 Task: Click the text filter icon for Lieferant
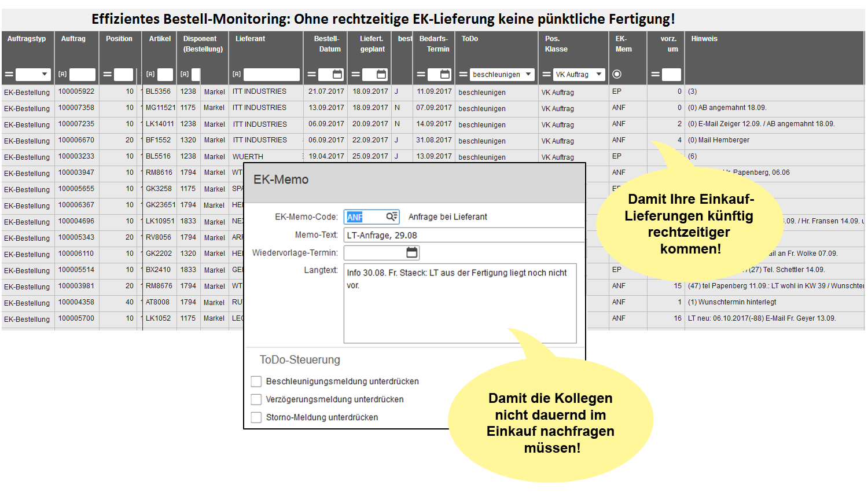pyautogui.click(x=237, y=74)
